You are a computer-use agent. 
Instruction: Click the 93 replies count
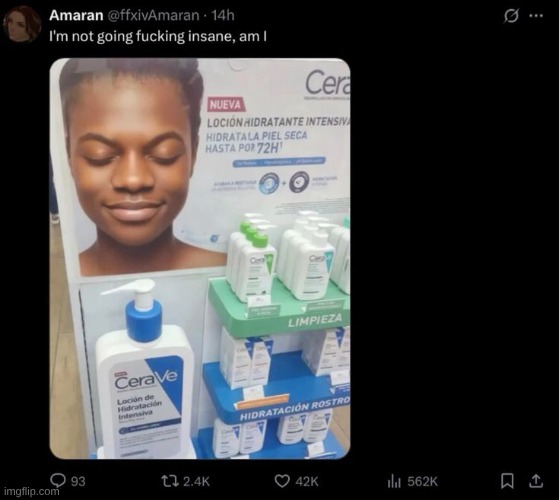(x=78, y=481)
